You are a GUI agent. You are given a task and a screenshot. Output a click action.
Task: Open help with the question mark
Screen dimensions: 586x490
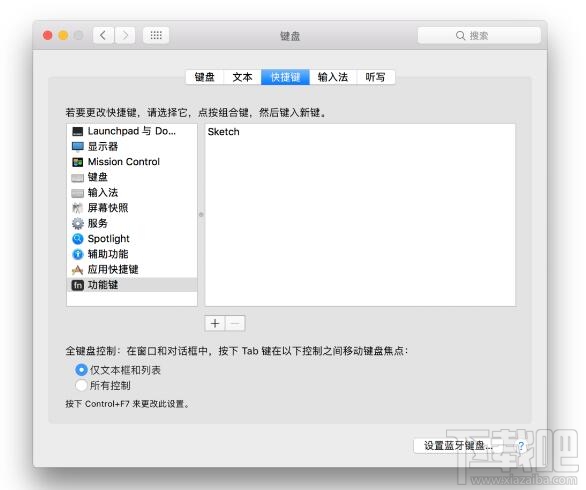[x=521, y=446]
